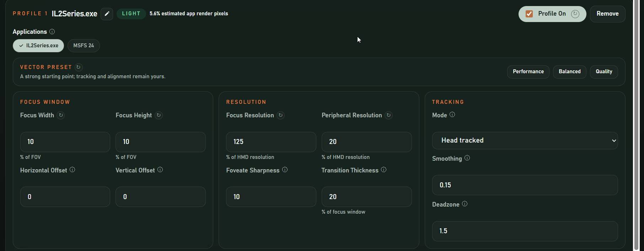Show Transition Thickness info tooltip
644x251 pixels.
click(x=384, y=170)
